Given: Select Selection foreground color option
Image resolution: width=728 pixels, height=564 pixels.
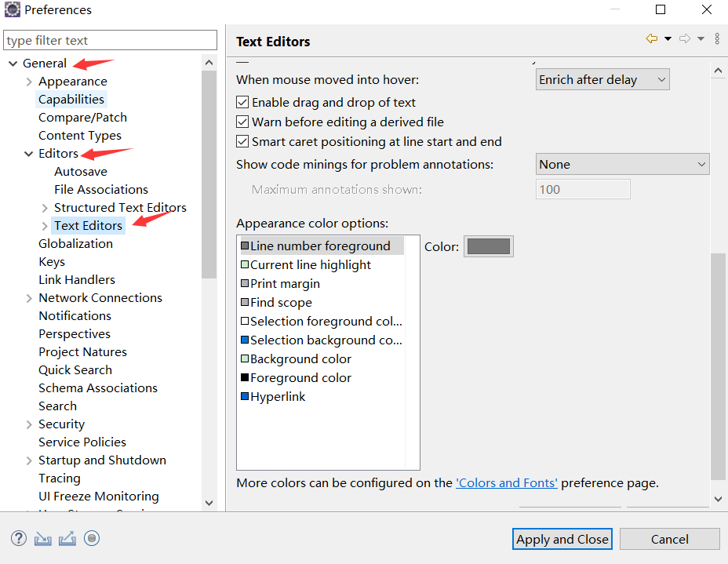Looking at the screenshot, I should click(322, 322).
